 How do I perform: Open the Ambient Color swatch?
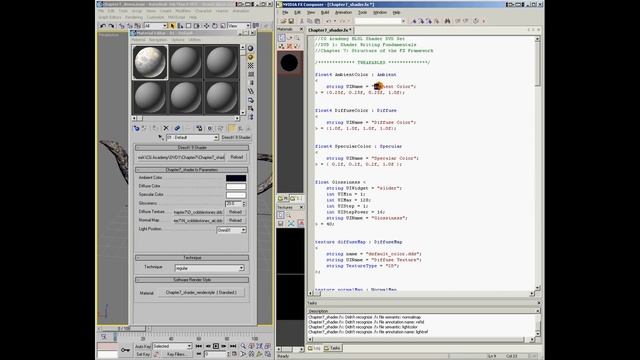[236, 178]
